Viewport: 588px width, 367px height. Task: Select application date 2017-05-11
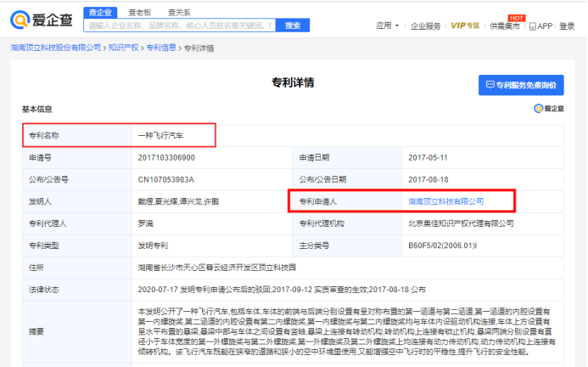point(428,158)
